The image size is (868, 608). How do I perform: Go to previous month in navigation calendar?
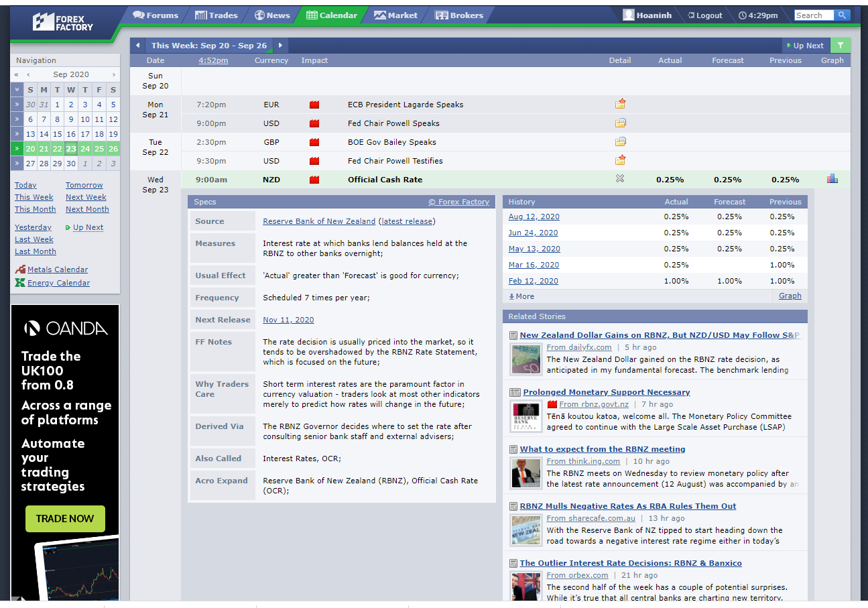[x=28, y=74]
